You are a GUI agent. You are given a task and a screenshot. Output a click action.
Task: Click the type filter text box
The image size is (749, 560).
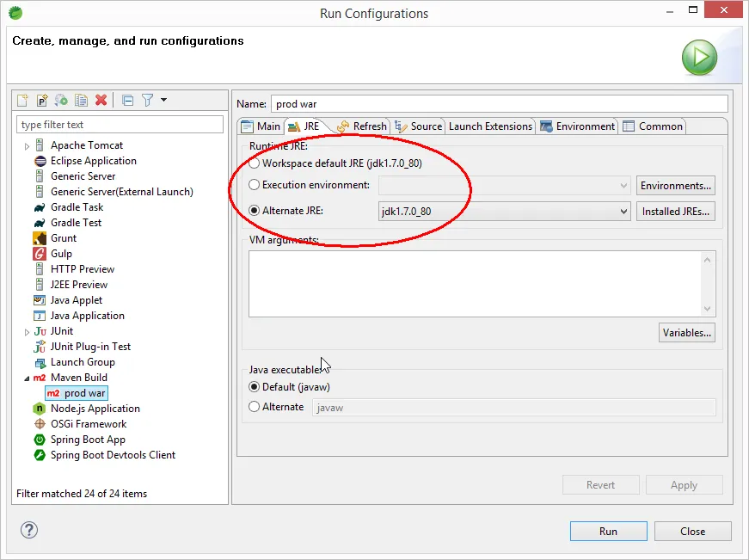pos(120,125)
